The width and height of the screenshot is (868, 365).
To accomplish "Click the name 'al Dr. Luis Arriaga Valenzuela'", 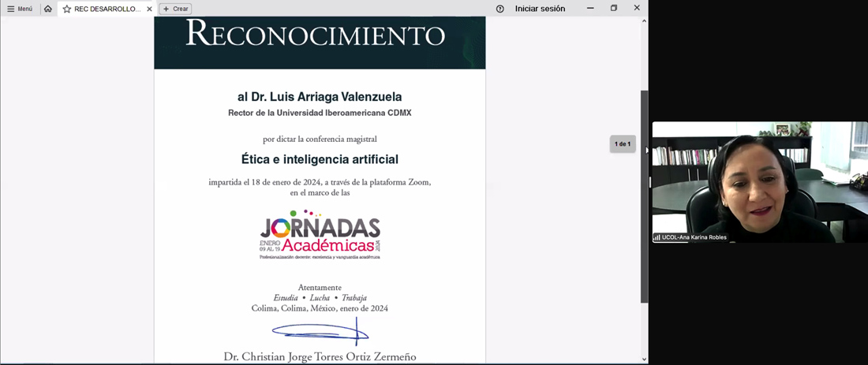I will [320, 97].
